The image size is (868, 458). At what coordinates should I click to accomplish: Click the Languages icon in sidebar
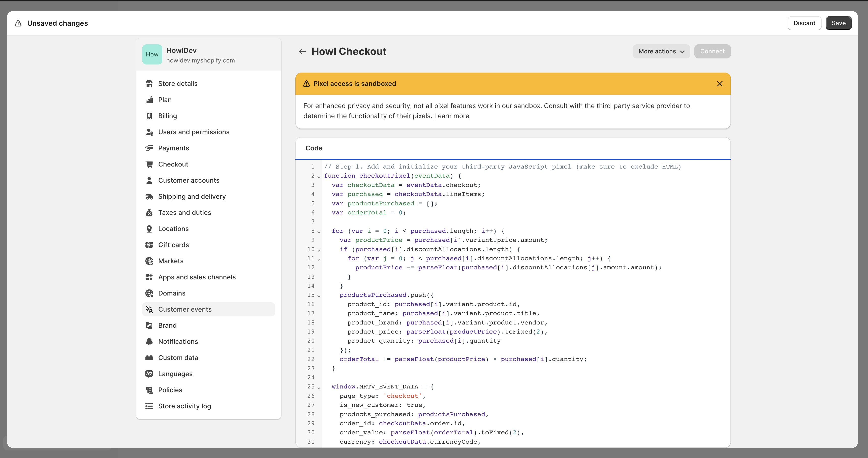coord(149,374)
